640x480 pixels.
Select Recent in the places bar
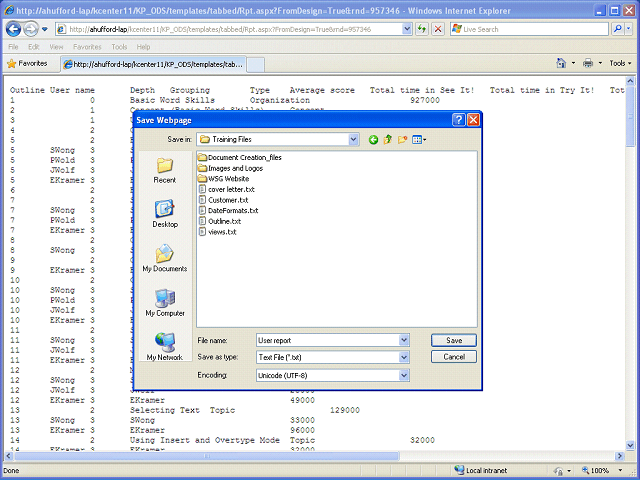tap(165, 170)
